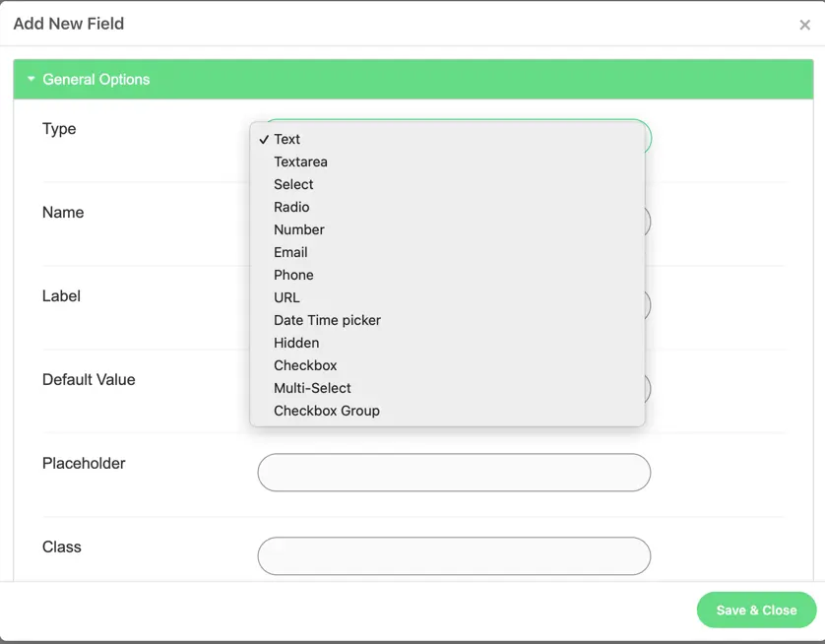Pick Phone from the type options
The width and height of the screenshot is (825, 644).
click(x=293, y=276)
